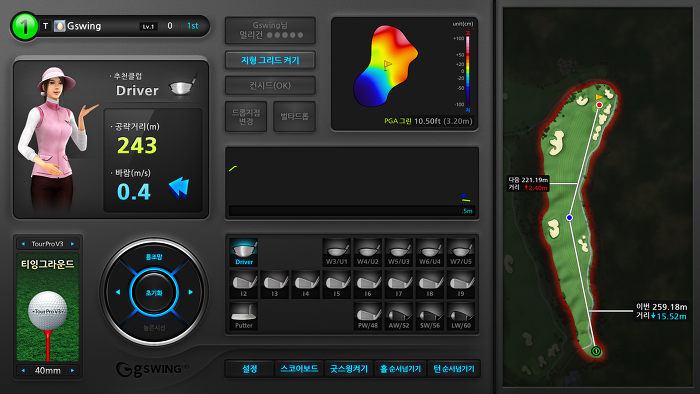Pick the Putter club
Screen dimensions: 700x394
(x=244, y=316)
